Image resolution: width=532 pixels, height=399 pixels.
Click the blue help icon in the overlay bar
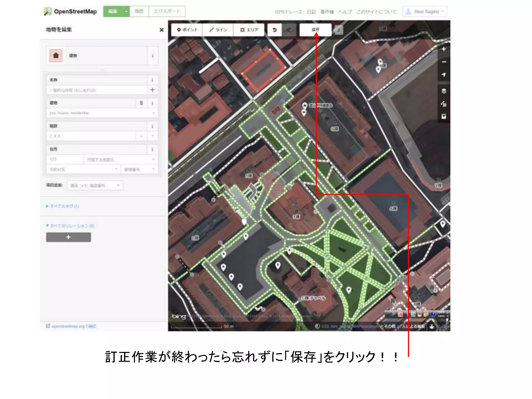click(x=433, y=315)
